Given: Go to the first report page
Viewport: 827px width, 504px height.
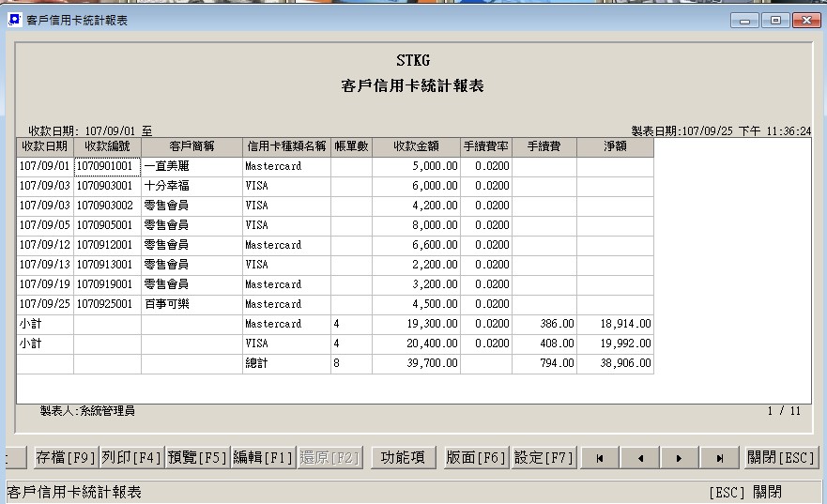Looking at the screenshot, I should coord(600,458).
